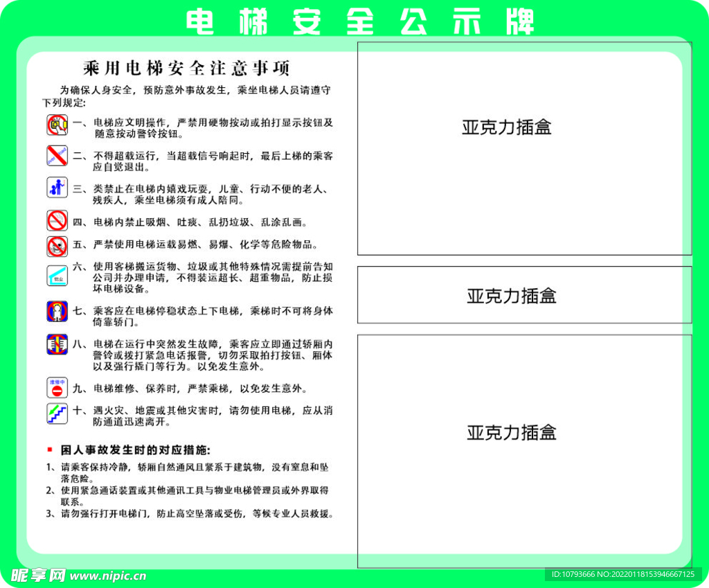Click the no leaning on door icon
Screen dimensions: 709x588
tap(57, 311)
